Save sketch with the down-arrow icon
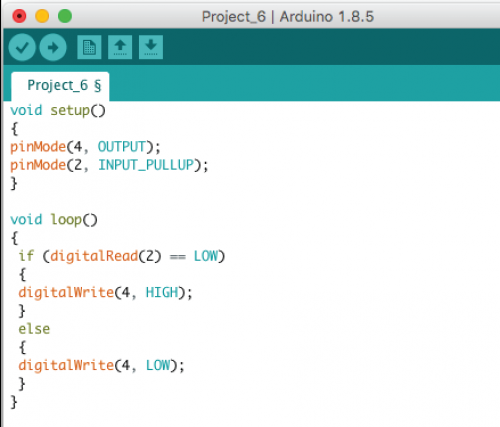 tap(151, 47)
